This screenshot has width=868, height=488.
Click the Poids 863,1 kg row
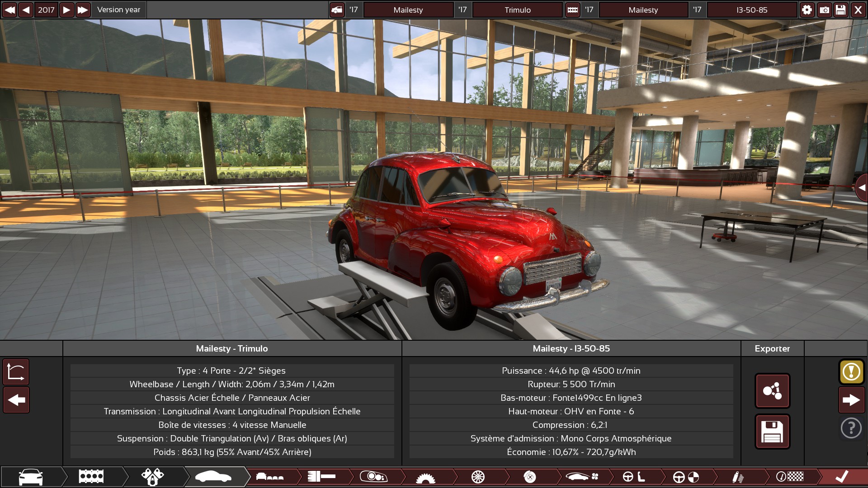coord(232,452)
